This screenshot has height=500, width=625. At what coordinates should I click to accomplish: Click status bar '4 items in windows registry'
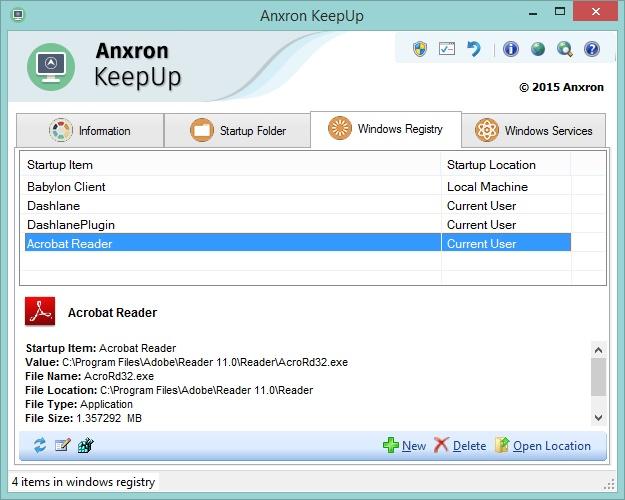coord(83,482)
